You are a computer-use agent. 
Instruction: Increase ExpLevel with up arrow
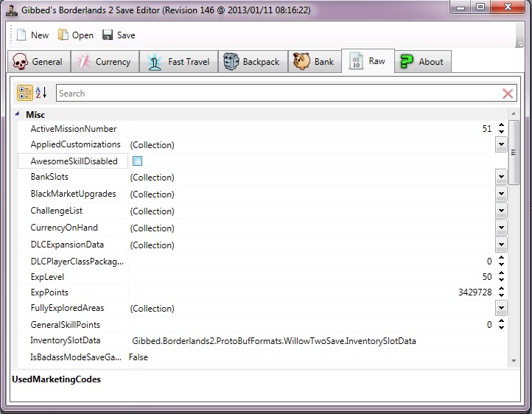[x=502, y=273]
